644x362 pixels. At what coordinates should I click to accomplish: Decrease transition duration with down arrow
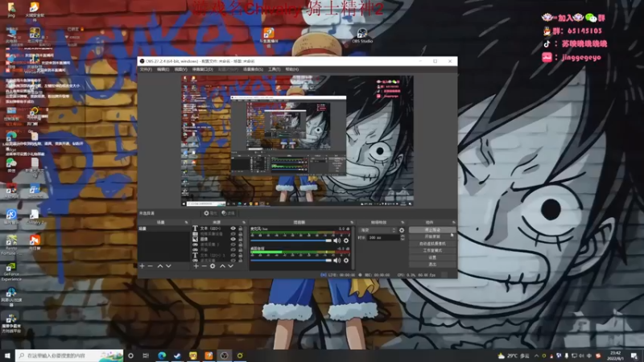coord(402,239)
